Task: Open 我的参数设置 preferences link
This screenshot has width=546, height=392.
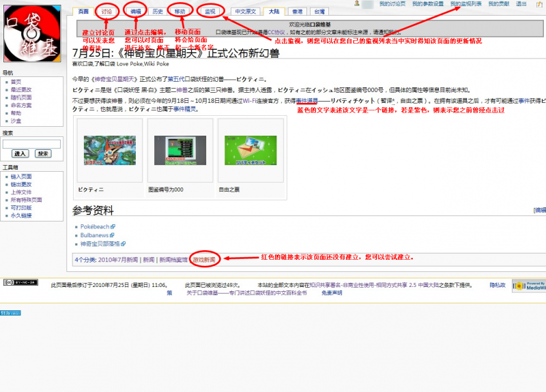Action: pos(428,4)
